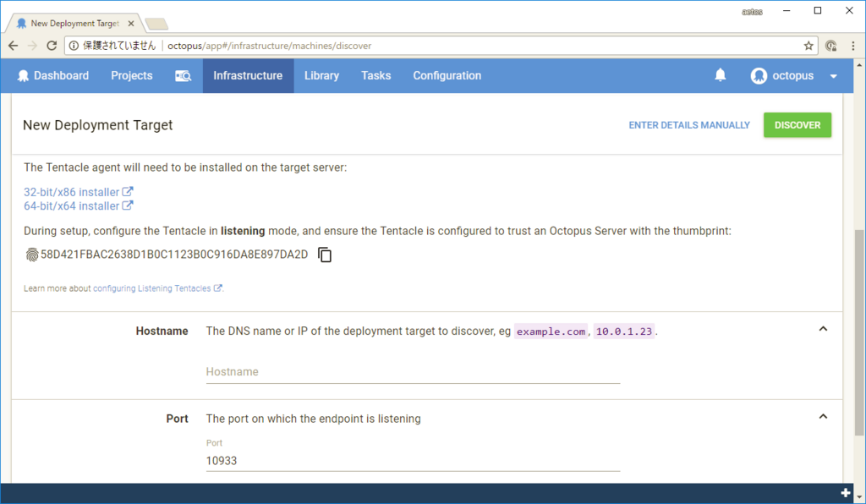The height and width of the screenshot is (504, 866).
Task: Open the Library menu item
Action: 321,75
